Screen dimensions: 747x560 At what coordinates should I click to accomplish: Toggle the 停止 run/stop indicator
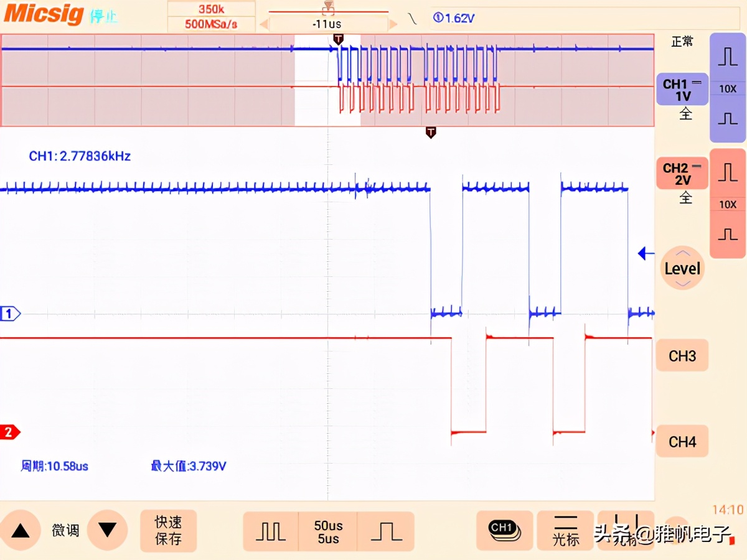coord(103,17)
